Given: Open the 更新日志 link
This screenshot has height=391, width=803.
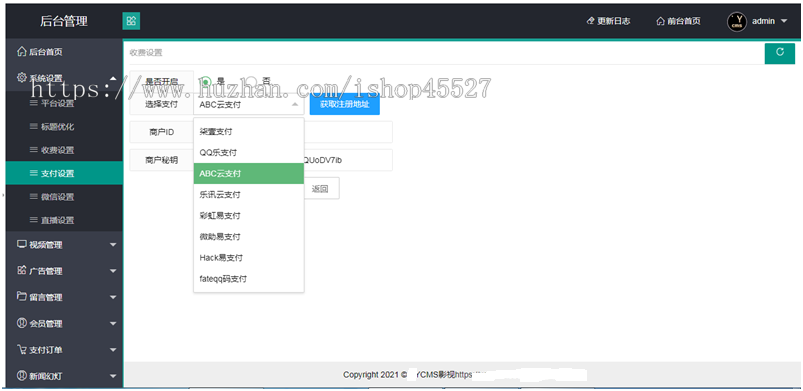Looking at the screenshot, I should point(608,21).
